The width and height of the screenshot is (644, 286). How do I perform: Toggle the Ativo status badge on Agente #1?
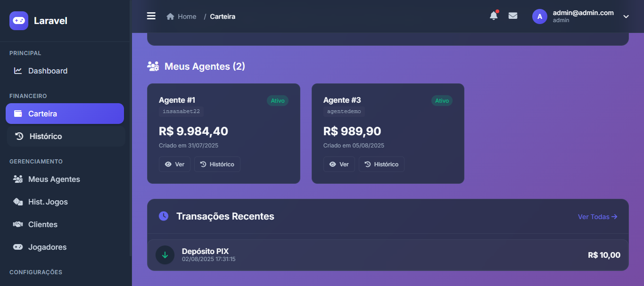pos(277,100)
